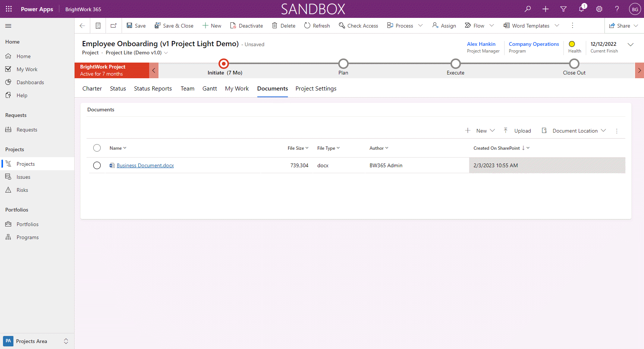Image resolution: width=644 pixels, height=349 pixels.
Task: Click the yellow Health indicator
Action: 572,44
